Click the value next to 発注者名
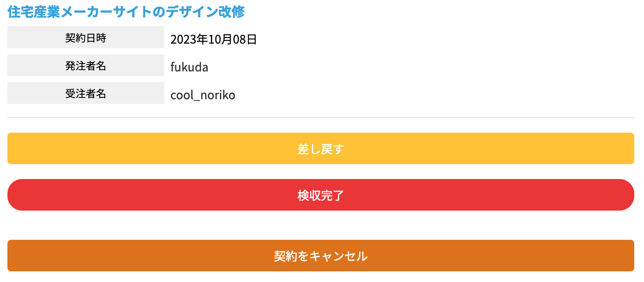 tap(189, 67)
